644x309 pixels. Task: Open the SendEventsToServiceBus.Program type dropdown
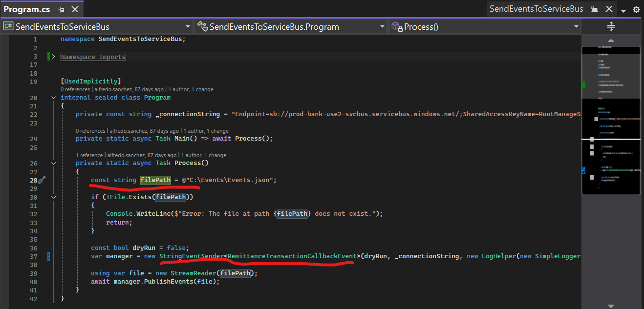coord(381,27)
